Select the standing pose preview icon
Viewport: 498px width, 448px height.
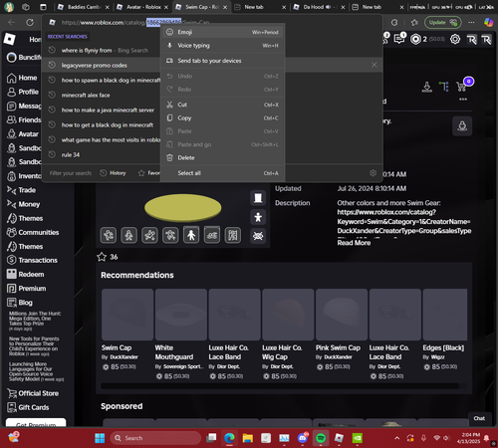191,235
